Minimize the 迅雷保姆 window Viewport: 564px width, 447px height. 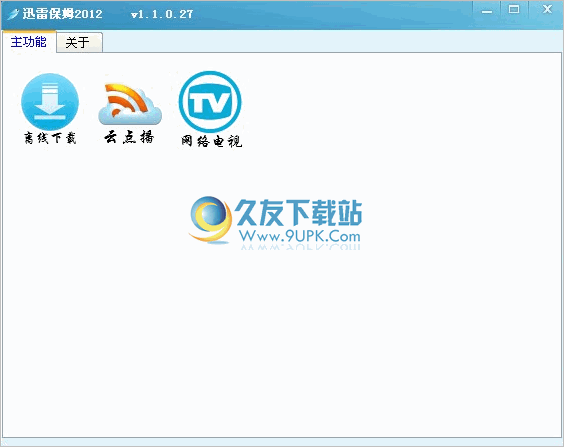click(487, 11)
